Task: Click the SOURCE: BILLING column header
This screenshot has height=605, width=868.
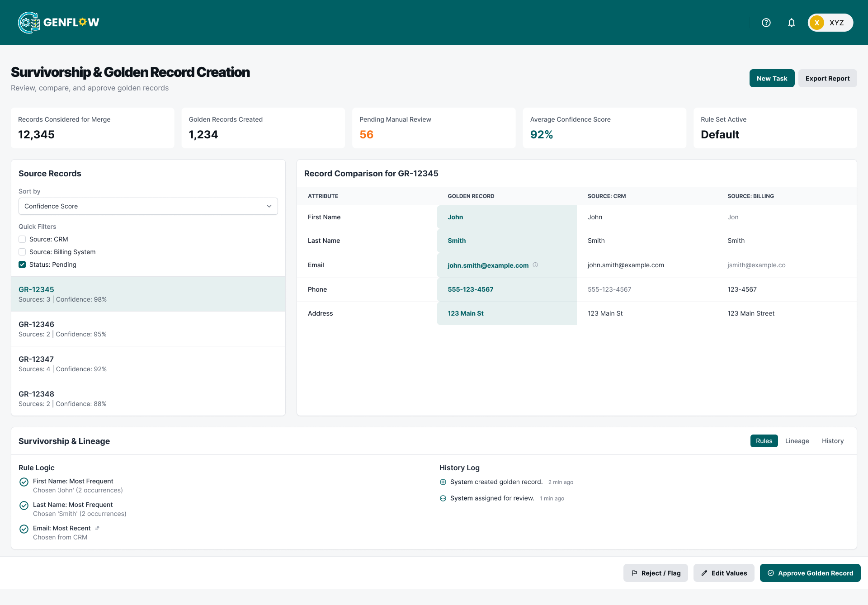Action: (750, 196)
